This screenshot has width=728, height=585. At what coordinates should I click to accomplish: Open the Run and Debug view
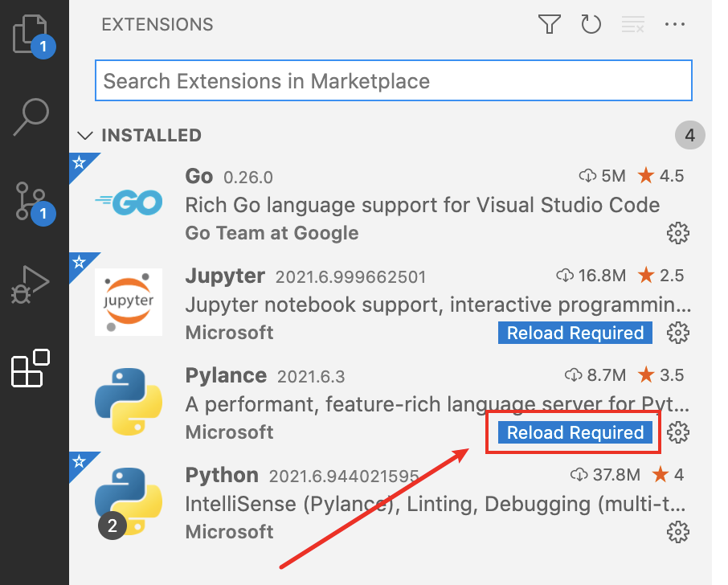(x=32, y=284)
